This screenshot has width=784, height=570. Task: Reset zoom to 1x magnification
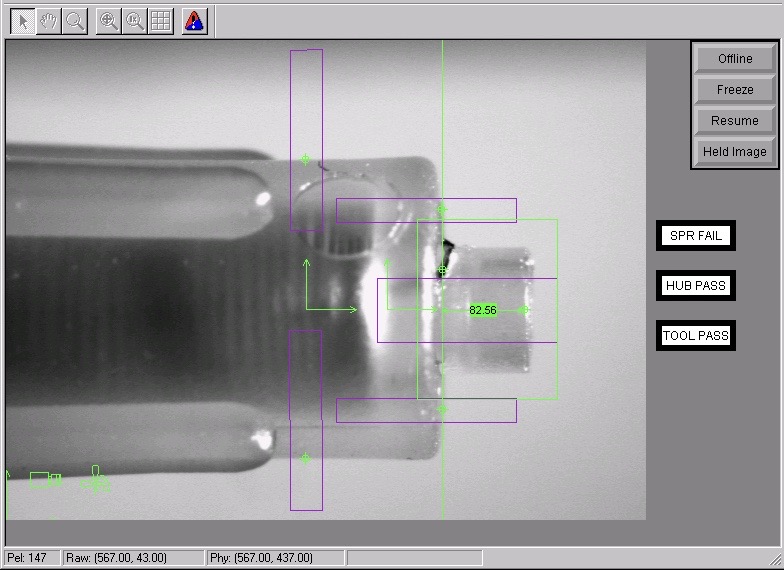tap(134, 21)
